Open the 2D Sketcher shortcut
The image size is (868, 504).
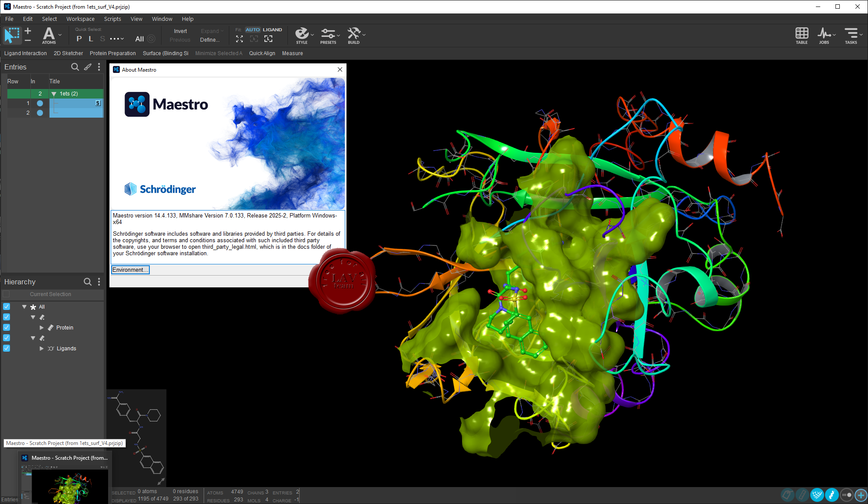(x=68, y=53)
